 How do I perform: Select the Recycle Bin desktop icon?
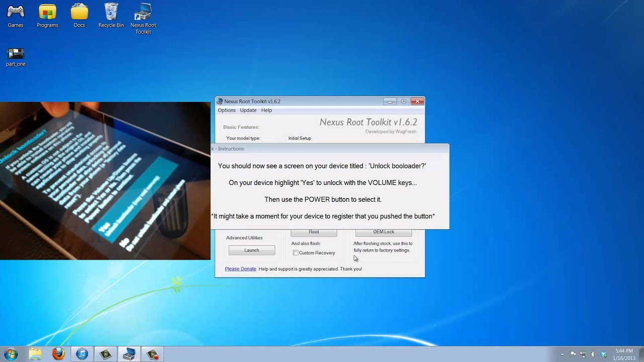click(111, 16)
